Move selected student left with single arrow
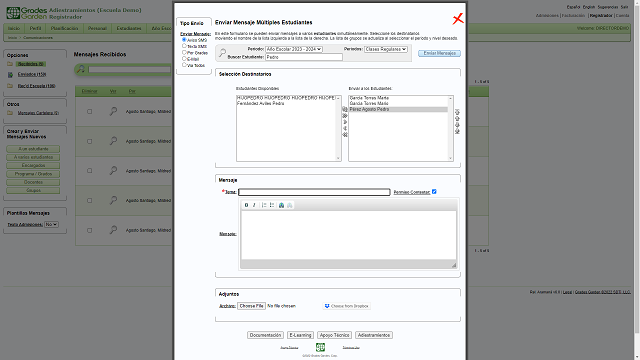Image resolution: width=640 pixels, height=360 pixels. click(345, 129)
